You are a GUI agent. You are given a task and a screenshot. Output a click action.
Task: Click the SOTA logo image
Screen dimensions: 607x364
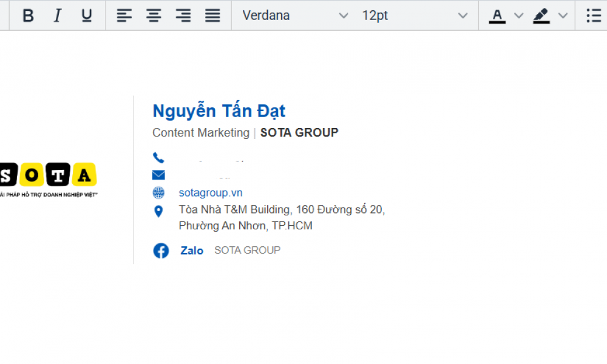[49, 180]
